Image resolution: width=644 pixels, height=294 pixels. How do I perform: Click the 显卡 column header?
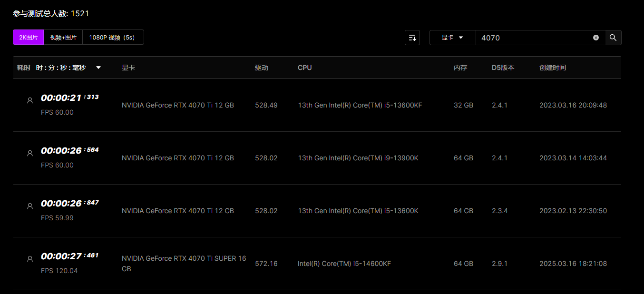[x=128, y=68]
